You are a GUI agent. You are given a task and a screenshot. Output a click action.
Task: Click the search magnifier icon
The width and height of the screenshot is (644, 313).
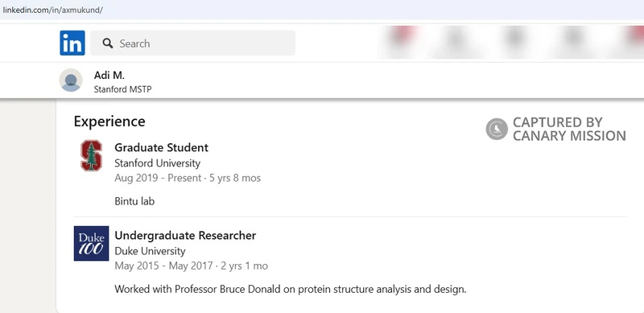[x=108, y=43]
